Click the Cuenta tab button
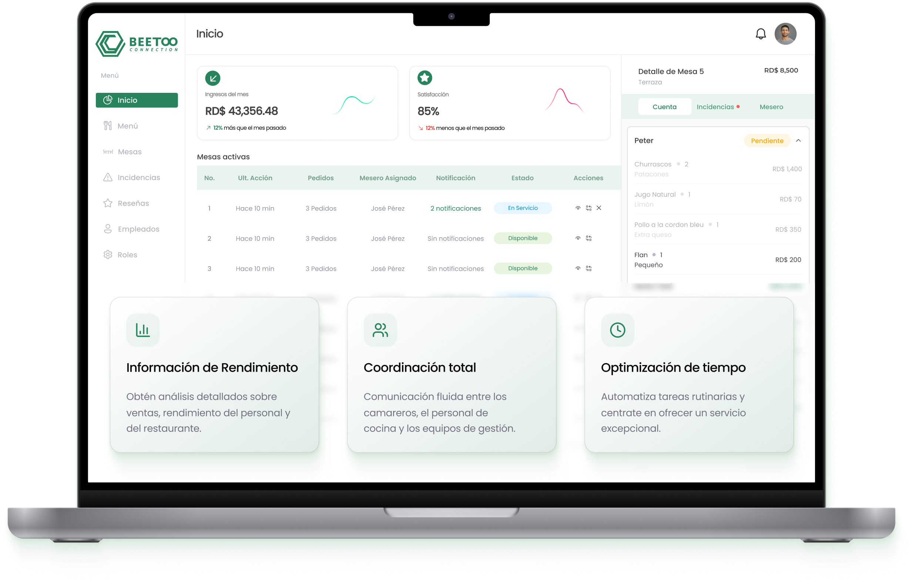 click(x=664, y=107)
